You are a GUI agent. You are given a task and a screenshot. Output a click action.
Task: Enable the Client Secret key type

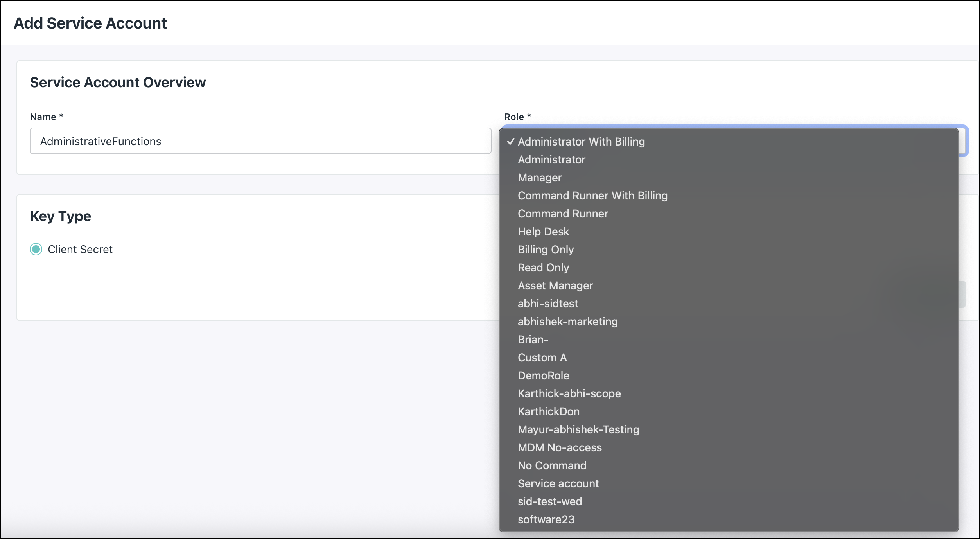click(36, 249)
